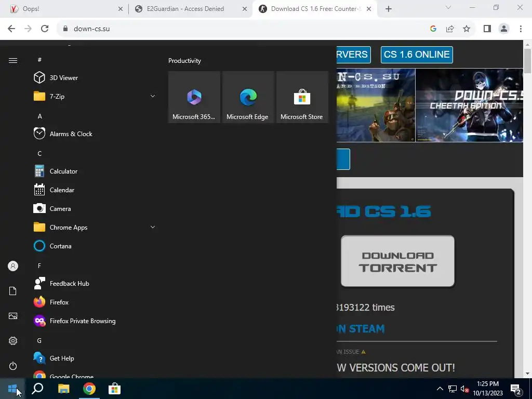Click the Windows Start button
The image size is (532, 399).
12,389
